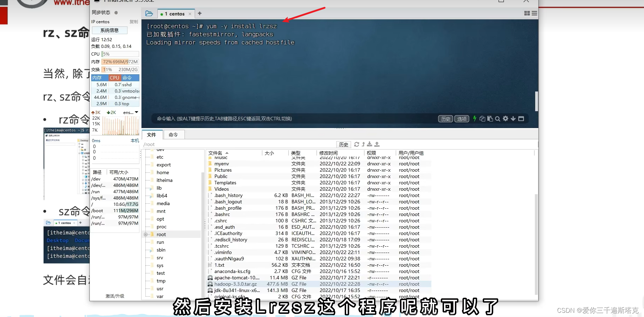
Task: Open terminal search with magnifier icon
Action: tap(497, 119)
